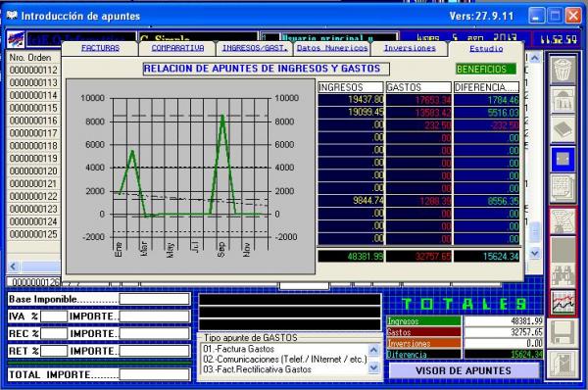Click the red-framed document stamp icon
The height and width of the screenshot is (390, 588).
563,221
